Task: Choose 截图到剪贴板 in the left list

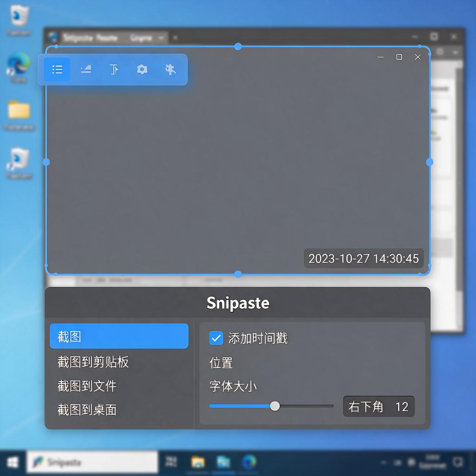Action: (93, 362)
